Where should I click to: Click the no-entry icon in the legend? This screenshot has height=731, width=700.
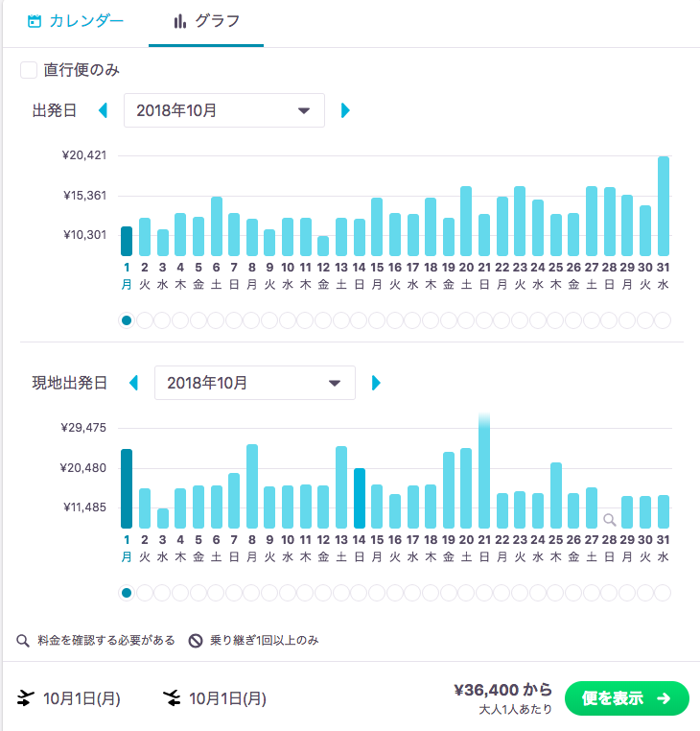[196, 641]
